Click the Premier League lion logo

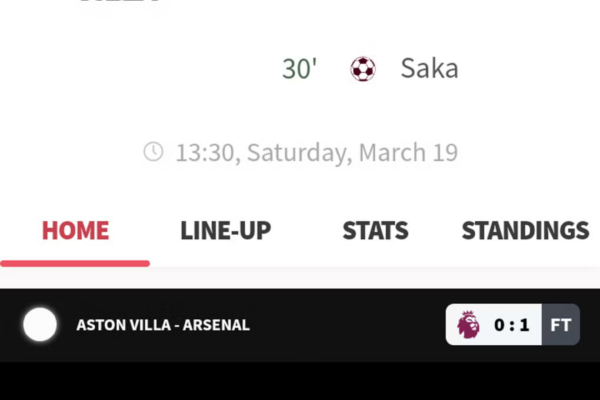click(x=468, y=325)
